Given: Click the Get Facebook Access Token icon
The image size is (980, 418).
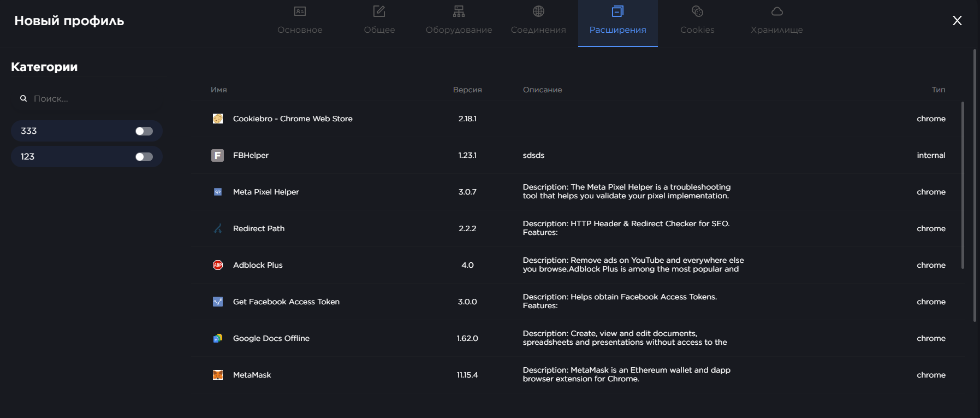Looking at the screenshot, I should pos(218,302).
